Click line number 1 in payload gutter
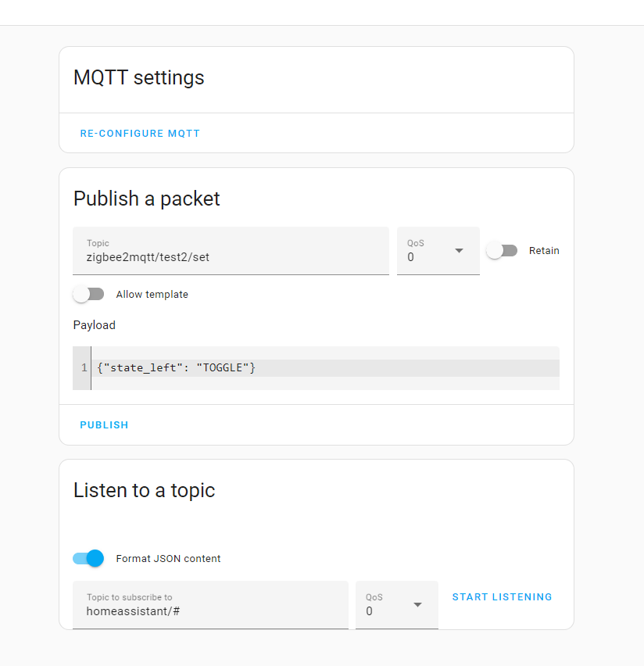This screenshot has width=644, height=666. tap(84, 367)
